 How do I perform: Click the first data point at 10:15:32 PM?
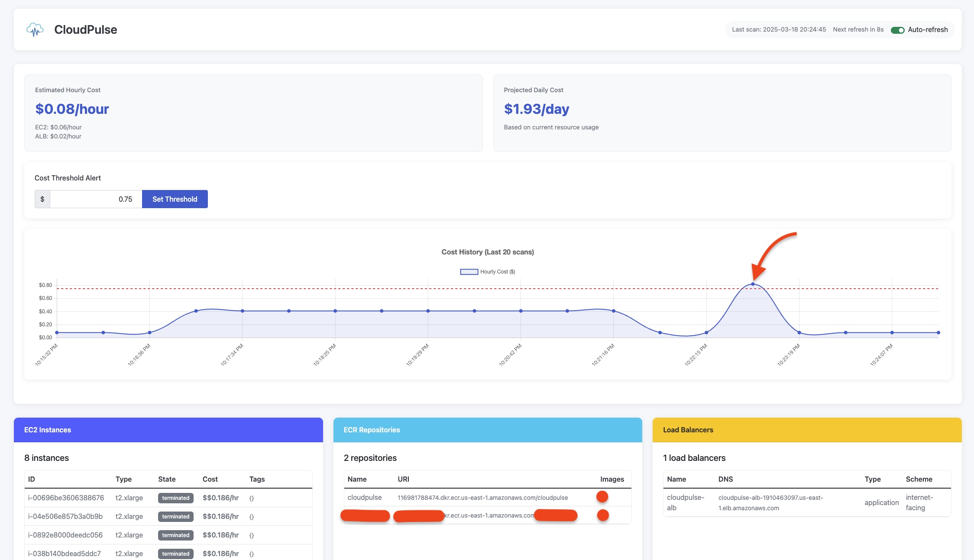[x=57, y=333]
